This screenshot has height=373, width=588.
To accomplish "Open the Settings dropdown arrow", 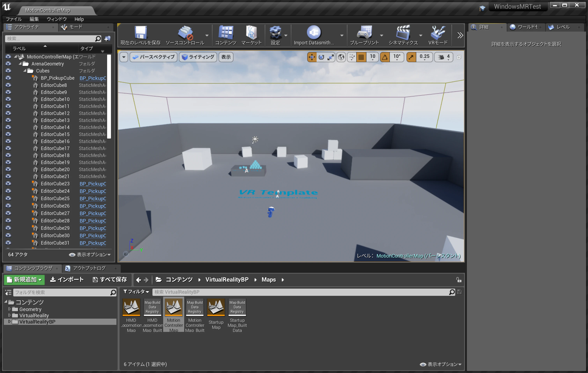I will [x=286, y=36].
